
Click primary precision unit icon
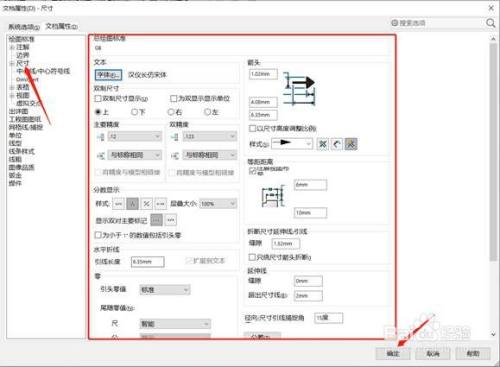point(101,137)
